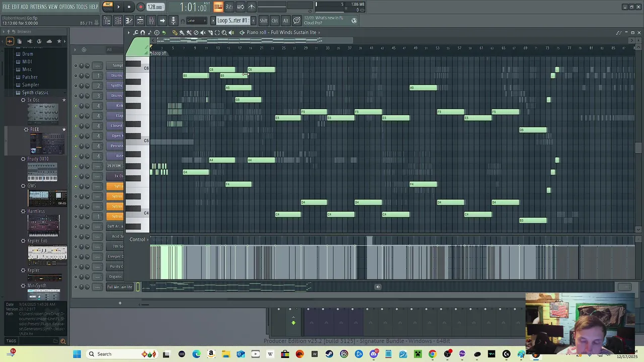
Task: Open the piano roll main menu arrow
Action: pyautogui.click(x=129, y=32)
